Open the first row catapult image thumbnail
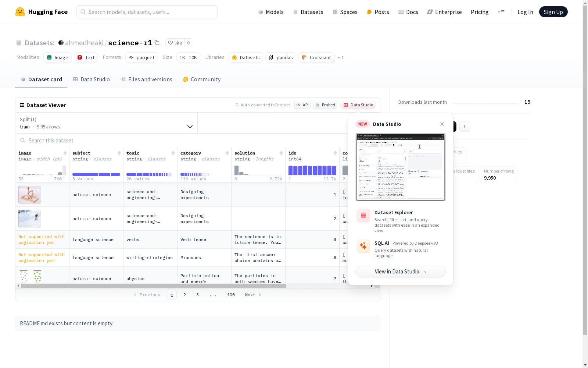The height and width of the screenshot is (368, 588). coord(30,195)
